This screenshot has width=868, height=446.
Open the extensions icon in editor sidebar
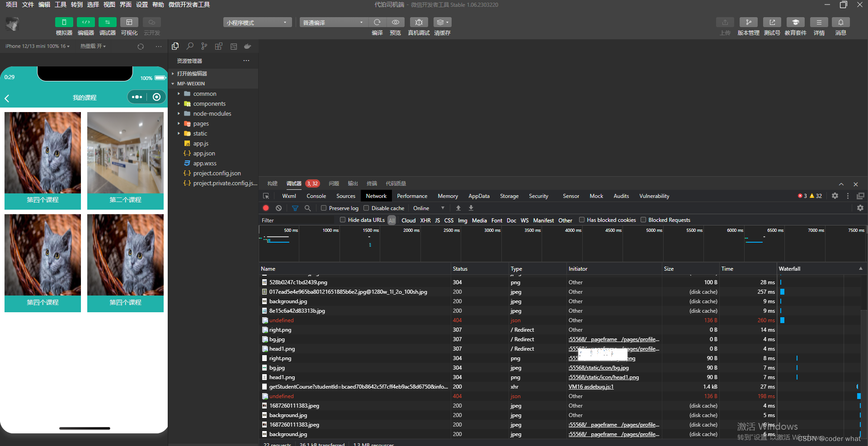point(219,46)
